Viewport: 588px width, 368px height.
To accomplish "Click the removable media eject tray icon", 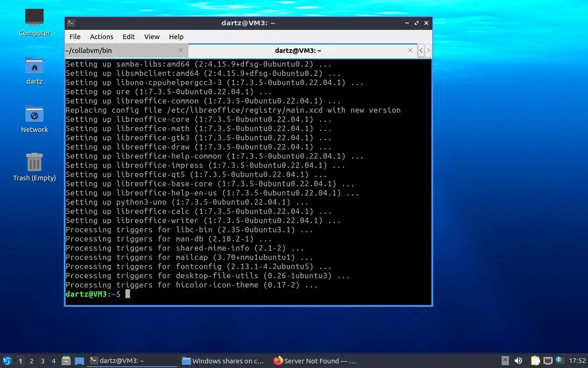I will (505, 361).
